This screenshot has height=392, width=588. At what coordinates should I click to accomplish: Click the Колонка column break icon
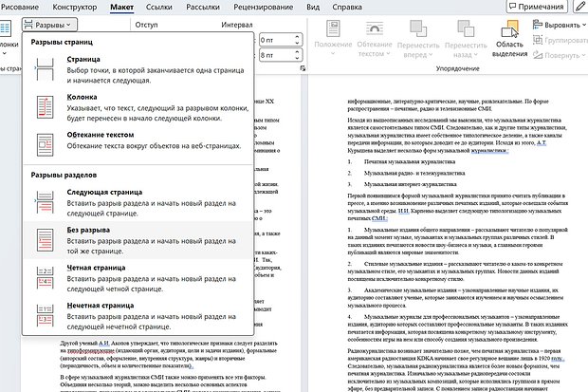click(x=44, y=106)
